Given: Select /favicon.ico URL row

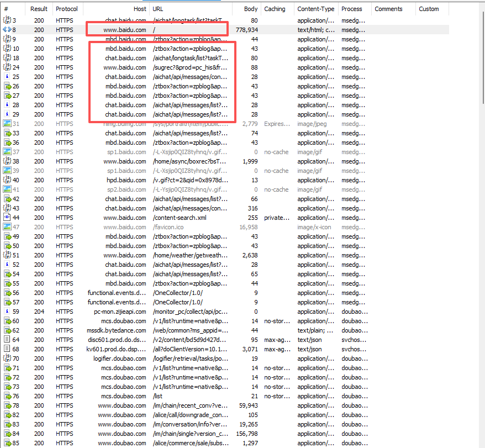Looking at the screenshot, I should (168, 227).
